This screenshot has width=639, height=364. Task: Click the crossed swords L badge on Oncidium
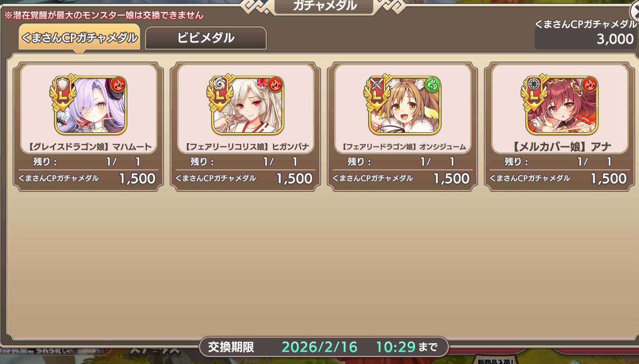tap(377, 92)
